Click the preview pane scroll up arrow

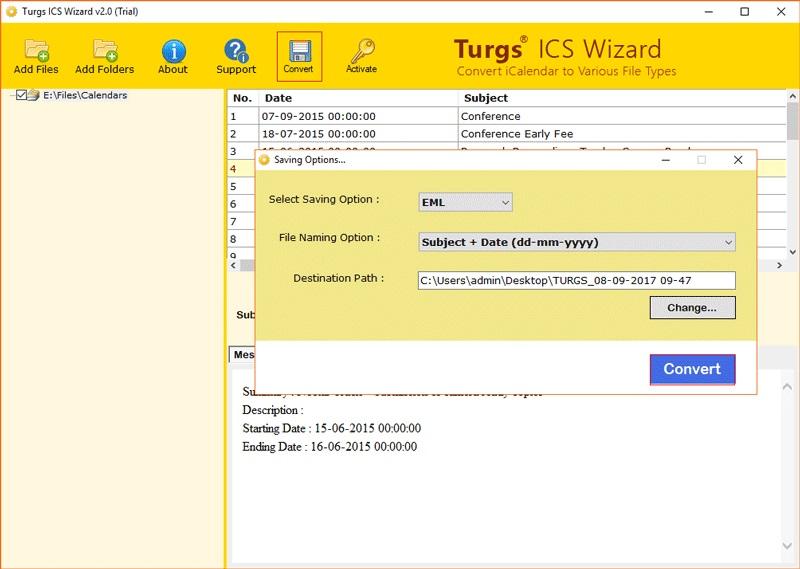pos(787,387)
